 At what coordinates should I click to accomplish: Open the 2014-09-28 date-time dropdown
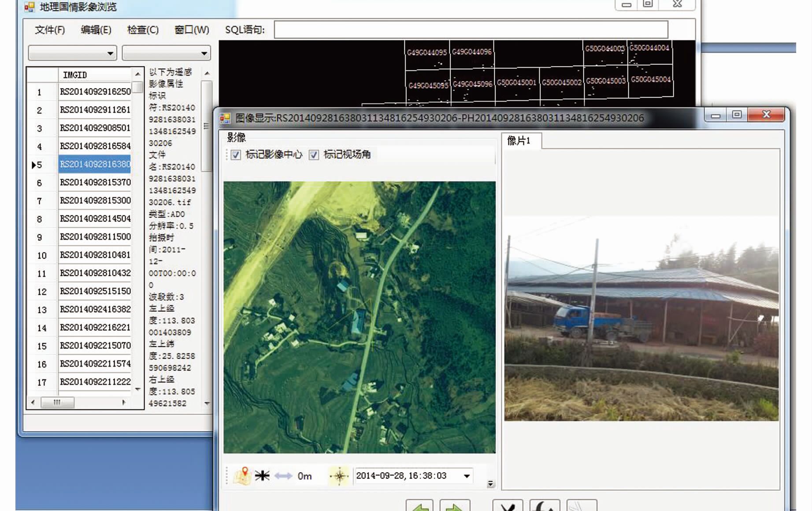467,476
